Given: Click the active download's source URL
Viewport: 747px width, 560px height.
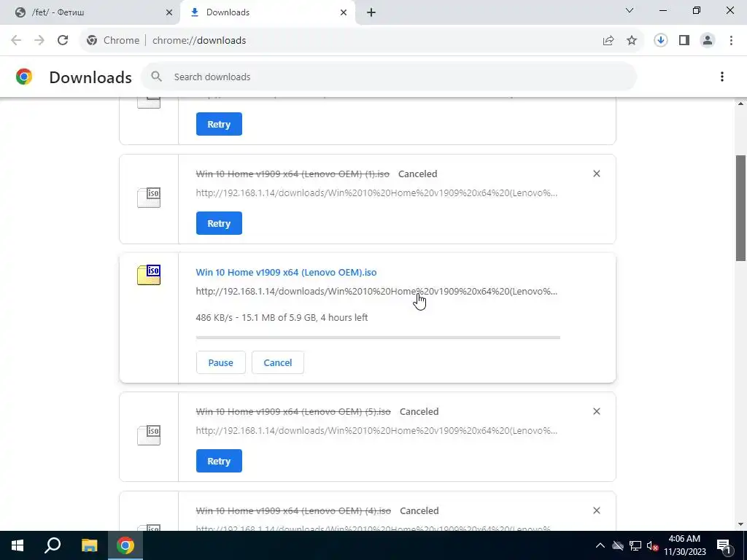Looking at the screenshot, I should 376,292.
